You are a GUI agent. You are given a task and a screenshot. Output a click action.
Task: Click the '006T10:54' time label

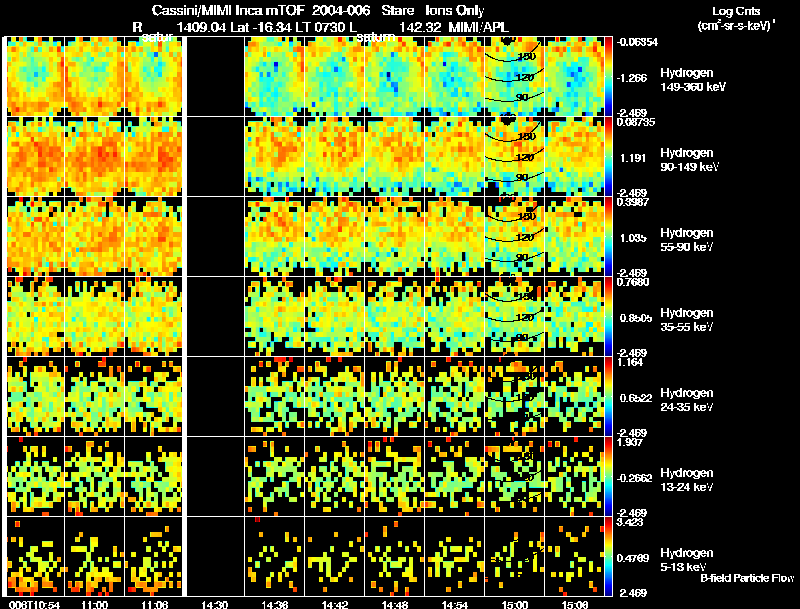click(x=35, y=605)
